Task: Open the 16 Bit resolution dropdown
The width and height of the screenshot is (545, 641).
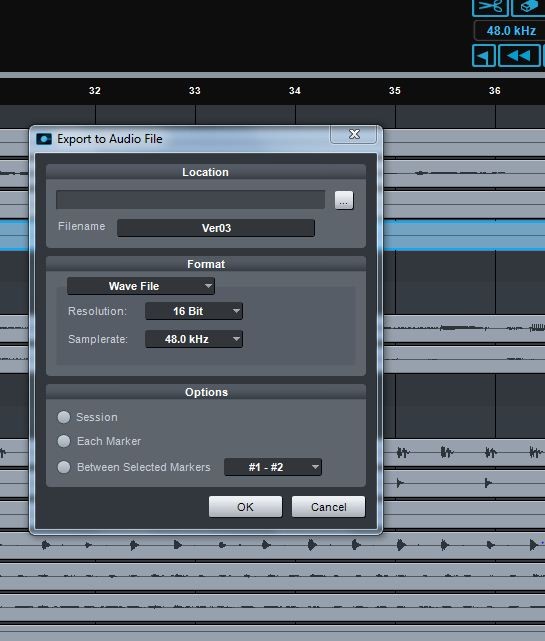Action: (x=194, y=311)
